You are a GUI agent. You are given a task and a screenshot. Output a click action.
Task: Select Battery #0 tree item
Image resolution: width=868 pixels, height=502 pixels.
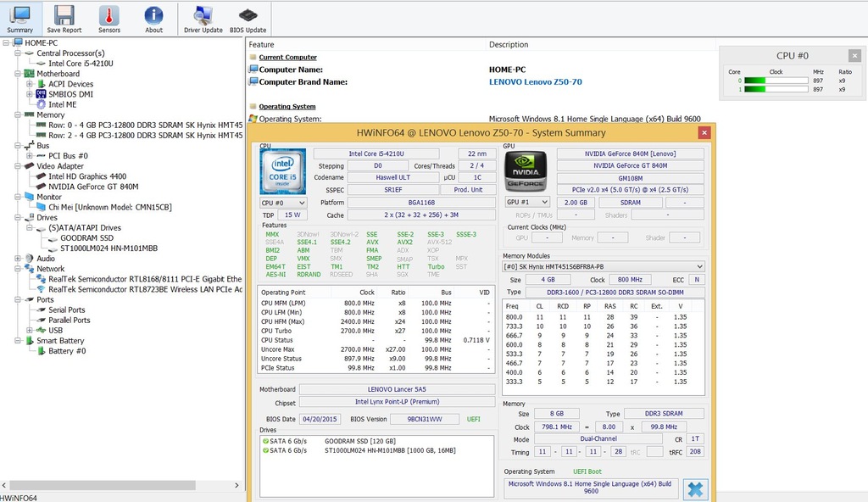(x=67, y=351)
